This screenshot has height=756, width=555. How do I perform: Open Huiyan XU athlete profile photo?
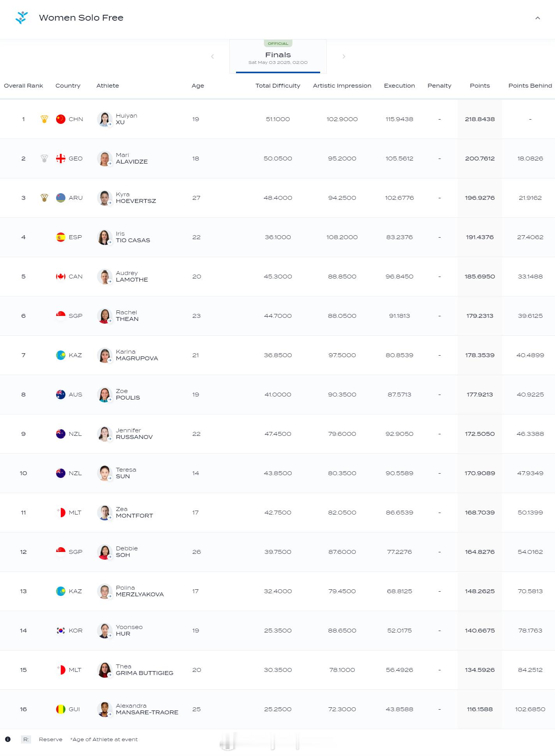(104, 119)
